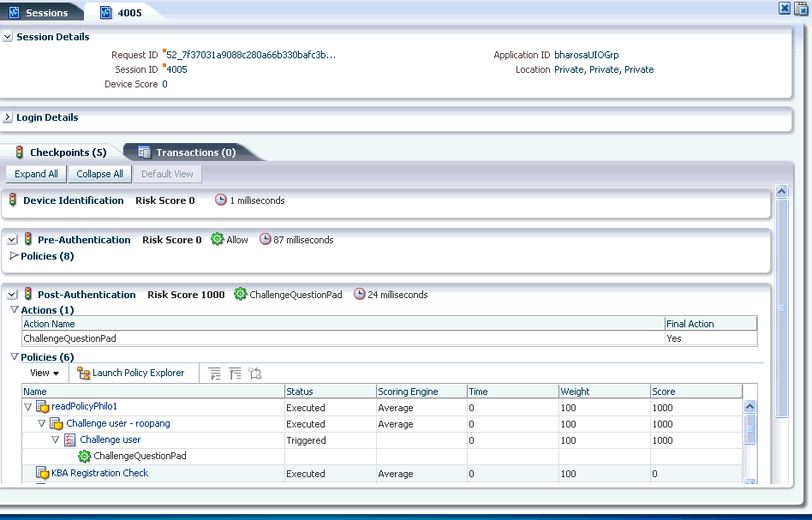Click the Location Private, Private, Private value
812x520 pixels.
(x=604, y=69)
